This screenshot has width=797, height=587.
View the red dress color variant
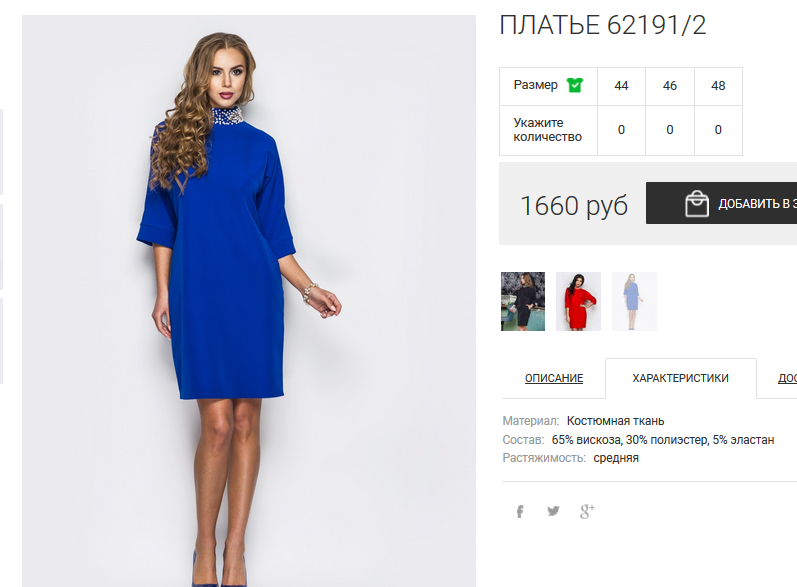pos(578,301)
